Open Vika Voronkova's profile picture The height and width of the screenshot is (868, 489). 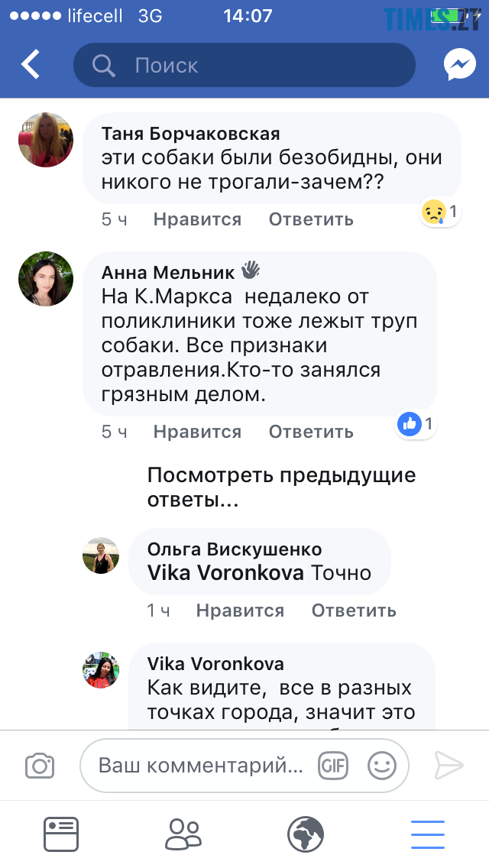tap(101, 670)
